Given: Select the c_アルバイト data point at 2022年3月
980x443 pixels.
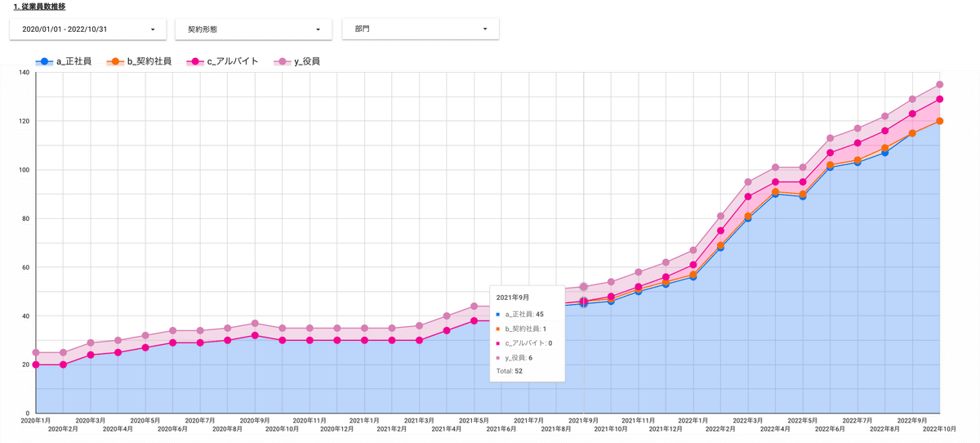Looking at the screenshot, I should (748, 196).
